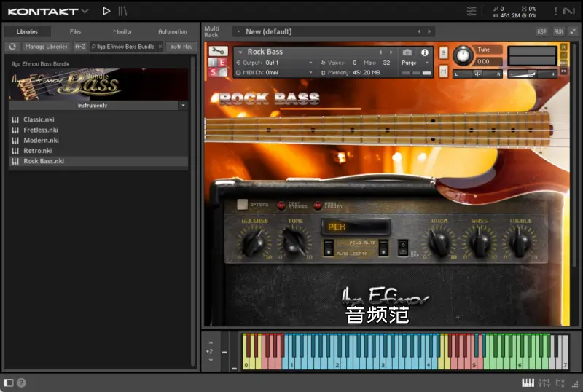Screen dimensions: 583x392
Task: Click the play transport icon
Action: (x=106, y=11)
